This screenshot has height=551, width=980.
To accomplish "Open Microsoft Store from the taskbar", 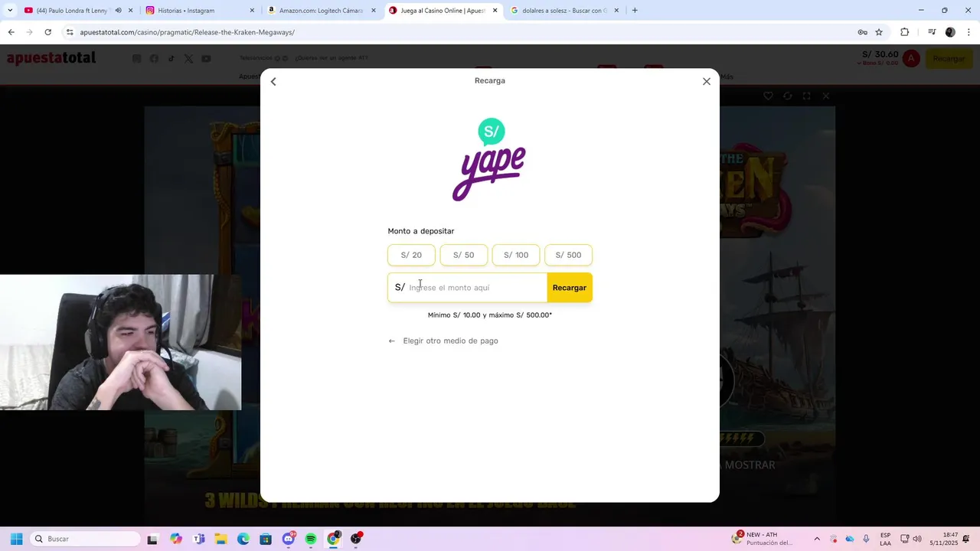I will (266, 539).
